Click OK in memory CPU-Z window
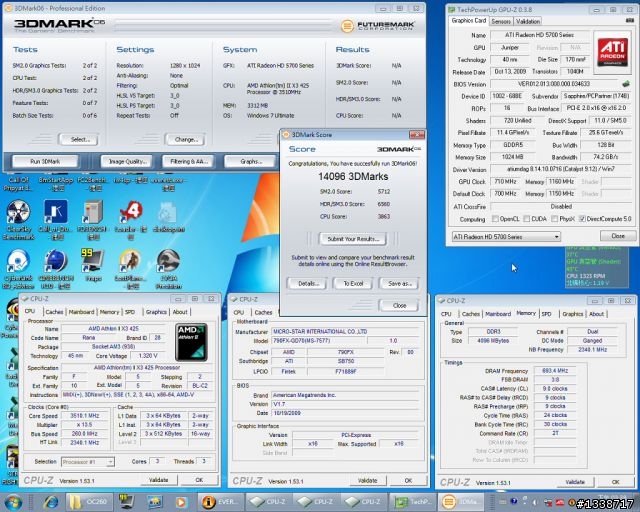The height and width of the screenshot is (512, 640). pos(616,482)
